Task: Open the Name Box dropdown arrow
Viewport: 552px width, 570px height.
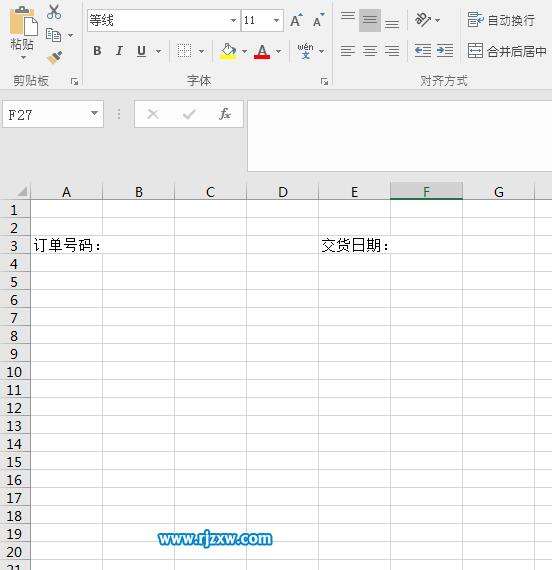Action: coord(95,114)
